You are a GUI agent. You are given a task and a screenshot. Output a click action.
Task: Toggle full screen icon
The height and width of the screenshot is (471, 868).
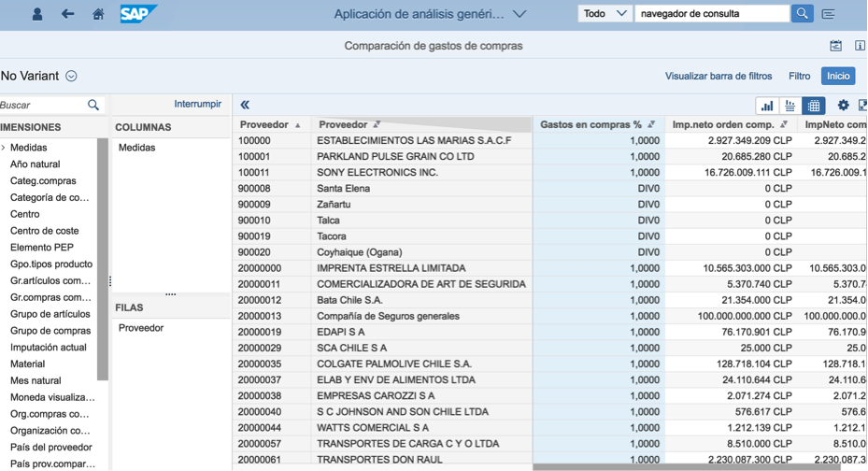[862, 105]
